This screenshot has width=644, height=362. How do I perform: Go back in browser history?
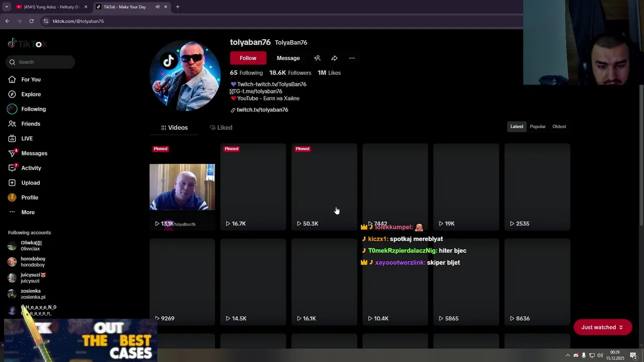(x=7, y=21)
